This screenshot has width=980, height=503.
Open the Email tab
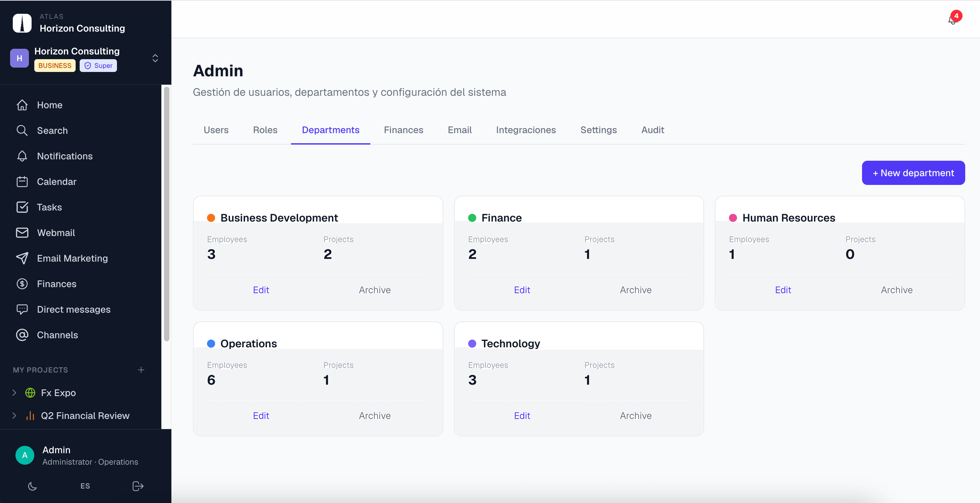coord(459,130)
